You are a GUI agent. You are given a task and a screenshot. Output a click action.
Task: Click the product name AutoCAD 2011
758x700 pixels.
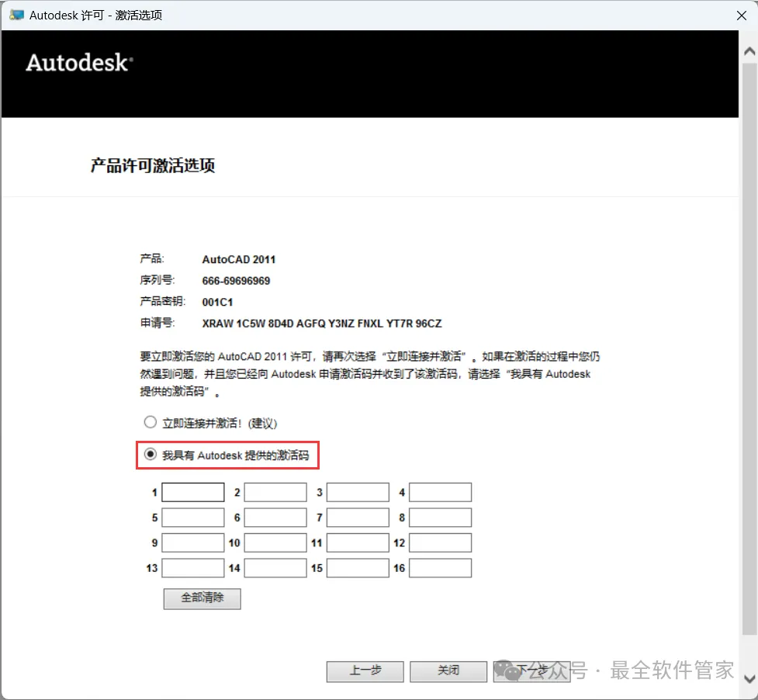pyautogui.click(x=239, y=260)
